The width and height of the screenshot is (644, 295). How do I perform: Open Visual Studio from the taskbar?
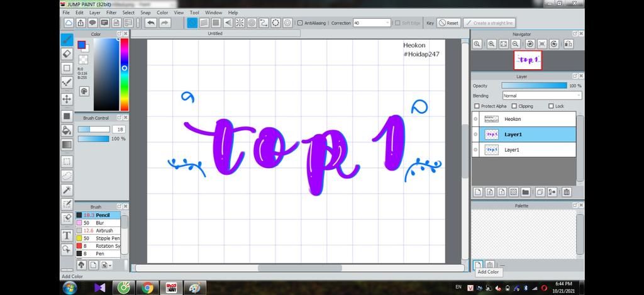point(100,287)
